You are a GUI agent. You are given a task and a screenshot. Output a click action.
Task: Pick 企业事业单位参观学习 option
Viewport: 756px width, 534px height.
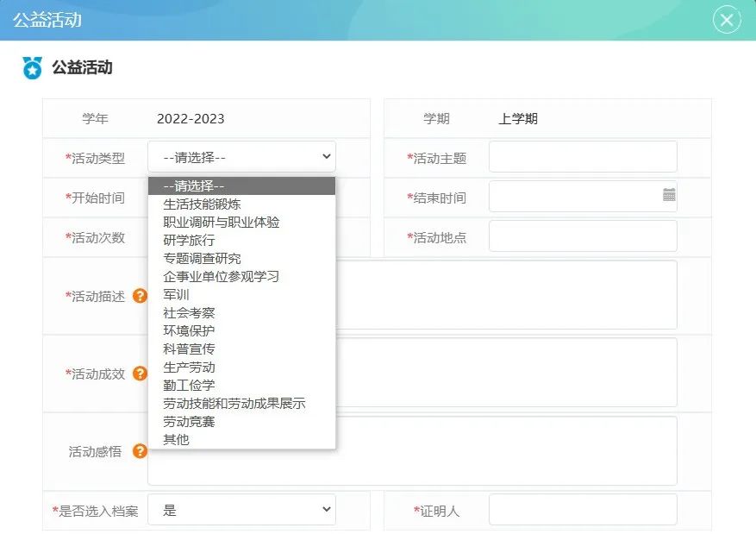[221, 277]
